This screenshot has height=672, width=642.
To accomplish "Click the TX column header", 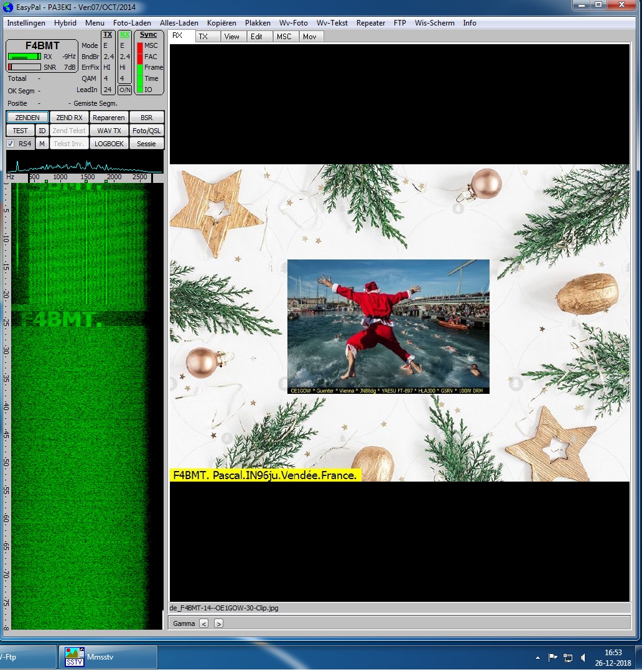I will pos(108,35).
